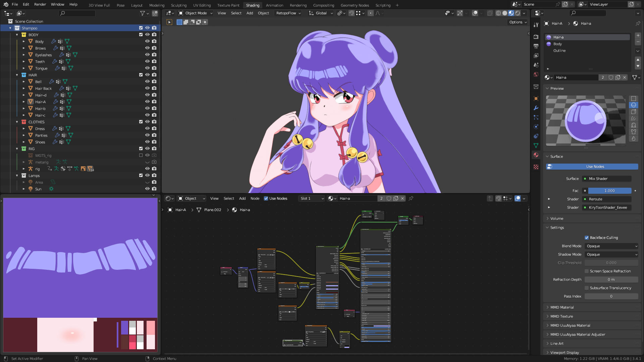
Task: Expand the Hair-A object row
Action: click(x=24, y=102)
